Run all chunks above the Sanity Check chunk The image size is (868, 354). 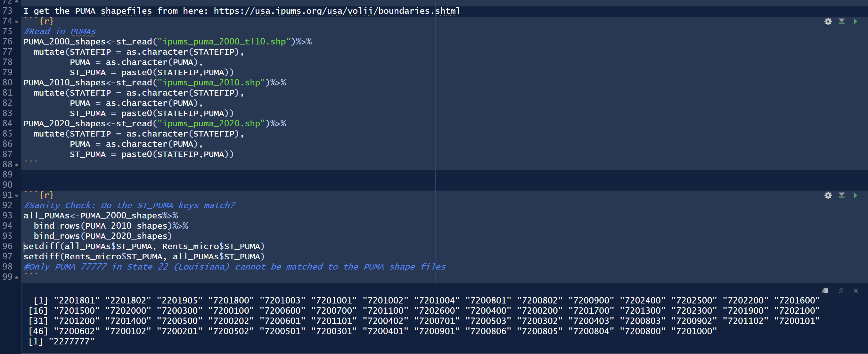[841, 195]
